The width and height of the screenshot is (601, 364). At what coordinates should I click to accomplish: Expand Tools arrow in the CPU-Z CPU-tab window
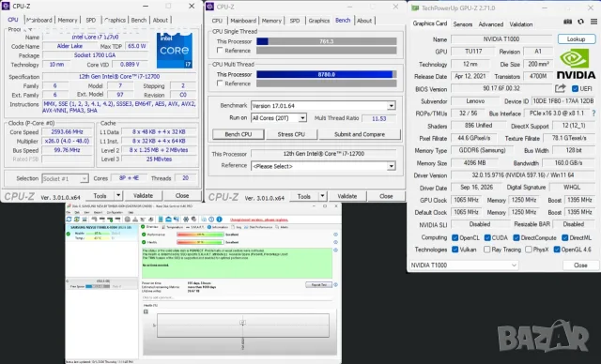point(118,195)
